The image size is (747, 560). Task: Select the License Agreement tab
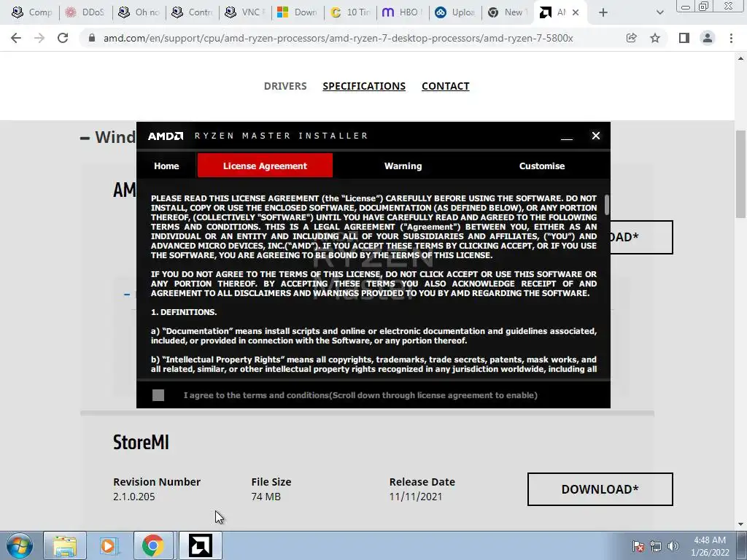265,166
